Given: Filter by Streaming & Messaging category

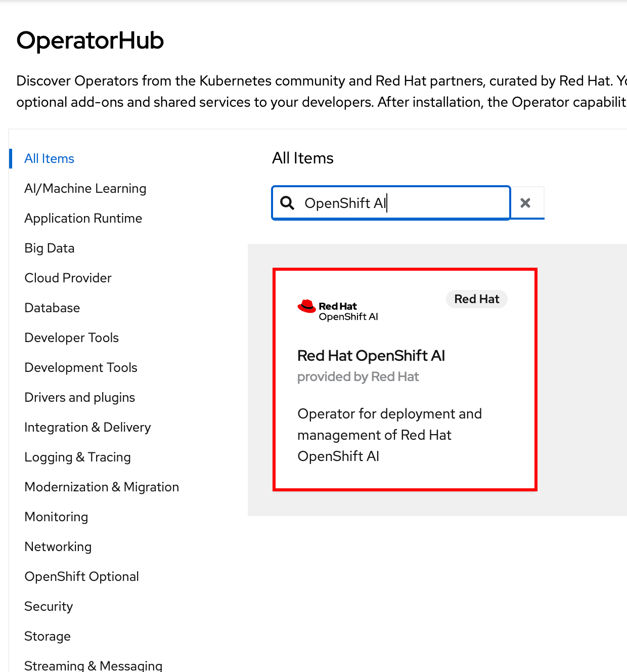Looking at the screenshot, I should tap(94, 665).
